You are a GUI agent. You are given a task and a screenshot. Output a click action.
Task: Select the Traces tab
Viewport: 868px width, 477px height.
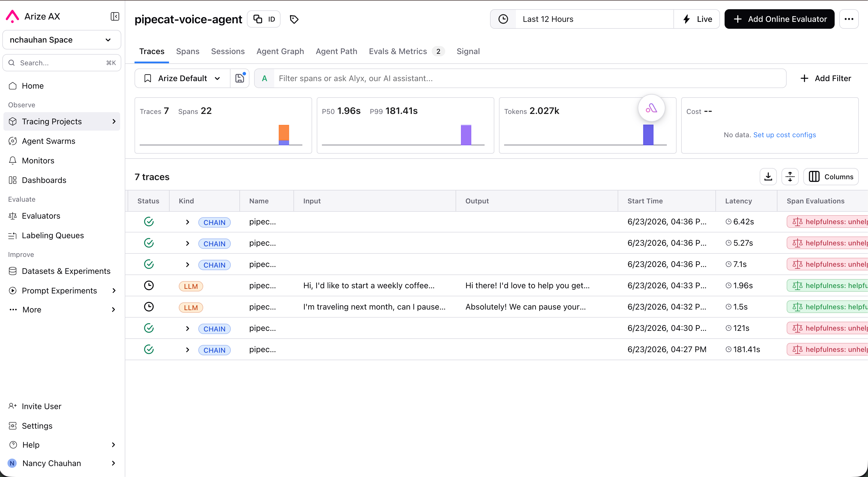click(x=152, y=51)
